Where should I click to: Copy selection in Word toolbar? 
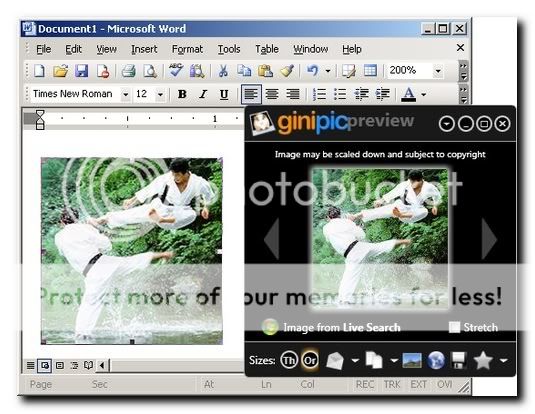244,71
